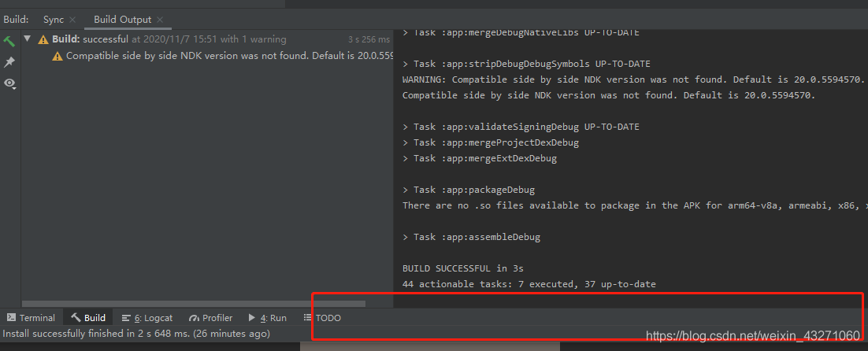Open the eye view options filter
The image size is (868, 351).
9,83
